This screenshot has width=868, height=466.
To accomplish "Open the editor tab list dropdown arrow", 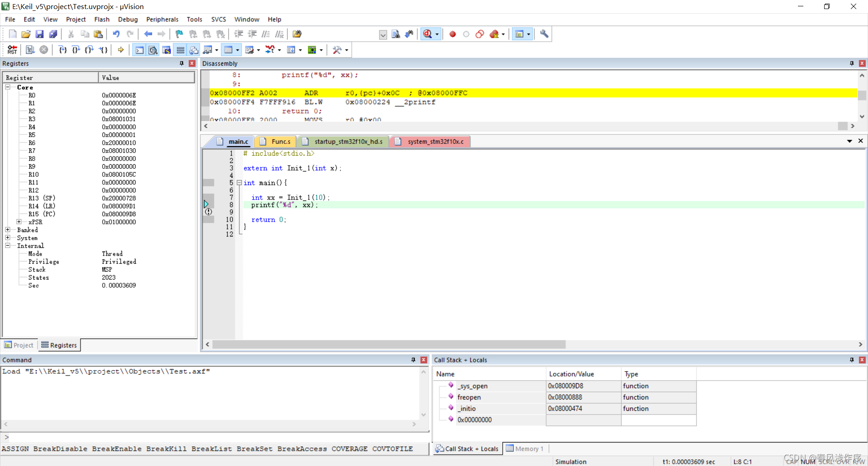I will point(849,141).
